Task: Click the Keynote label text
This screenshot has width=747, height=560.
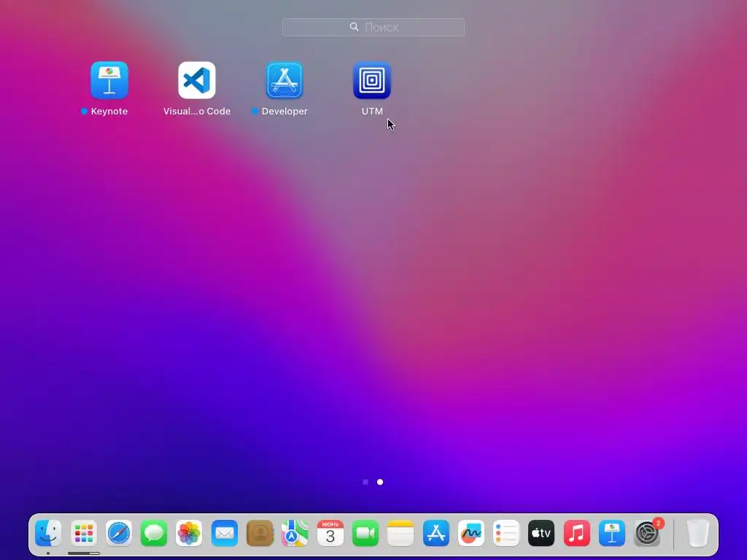Action: [109, 111]
